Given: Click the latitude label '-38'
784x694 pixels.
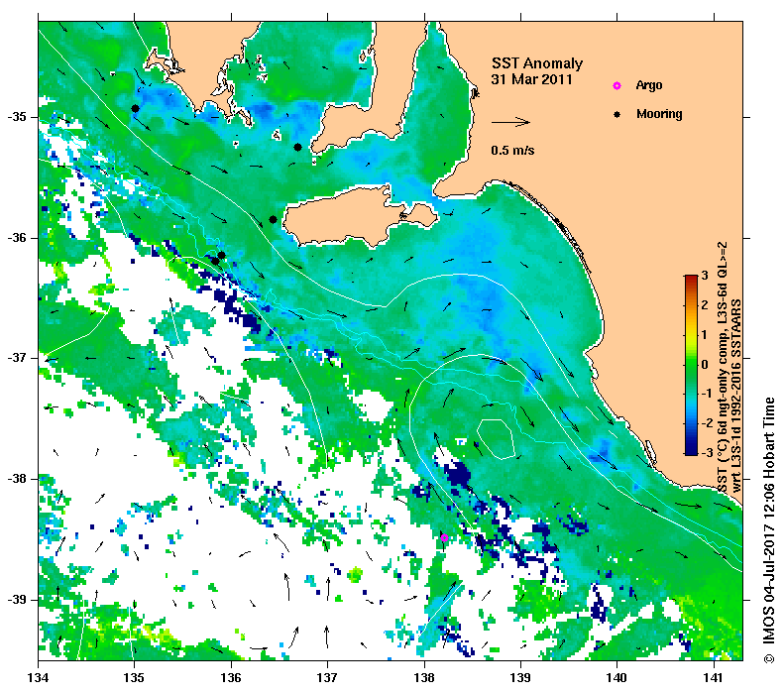Looking at the screenshot, I should tap(17, 479).
